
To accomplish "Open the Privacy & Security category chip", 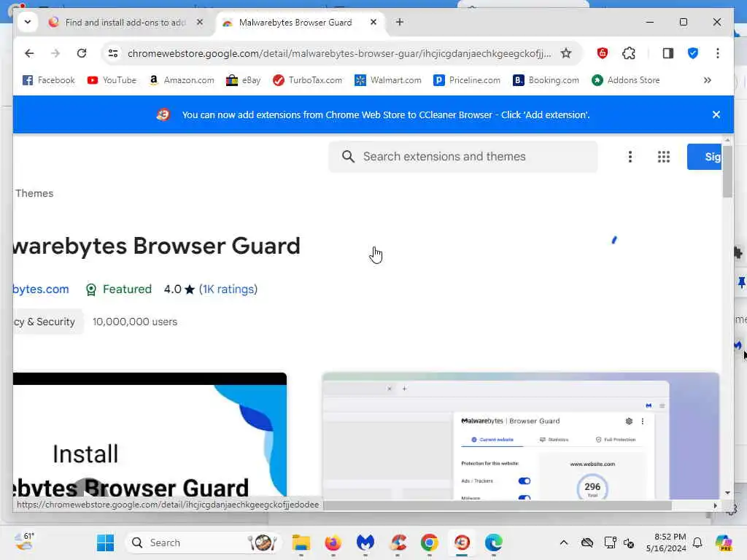I will pyautogui.click(x=47, y=322).
